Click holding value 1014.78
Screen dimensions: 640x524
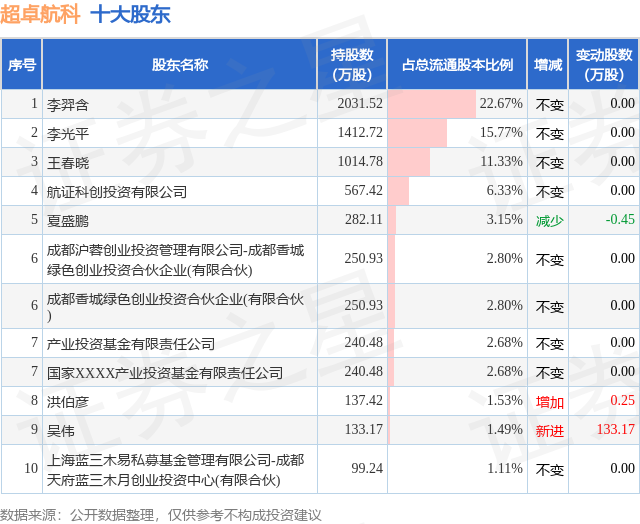tap(360, 161)
